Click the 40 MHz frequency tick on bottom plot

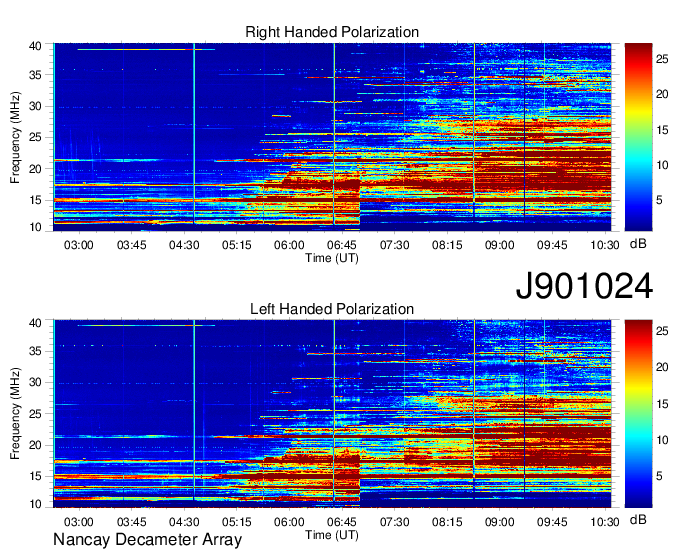[x=36, y=323]
